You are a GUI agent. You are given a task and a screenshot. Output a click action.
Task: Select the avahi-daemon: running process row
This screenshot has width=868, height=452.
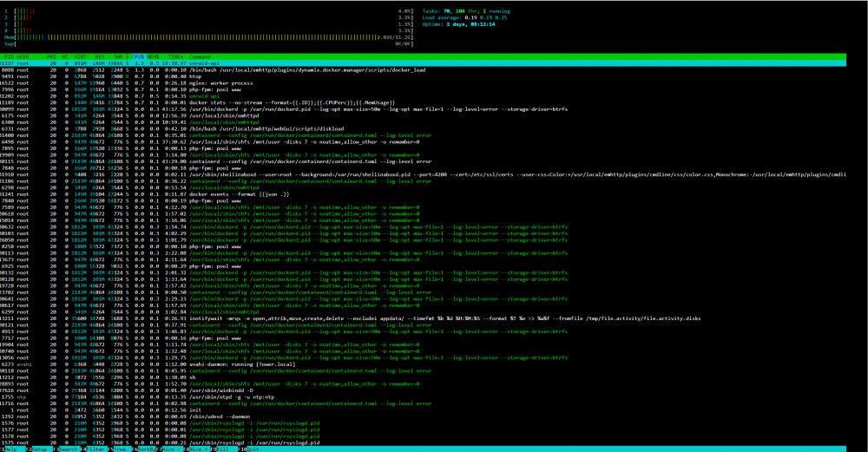click(x=423, y=364)
